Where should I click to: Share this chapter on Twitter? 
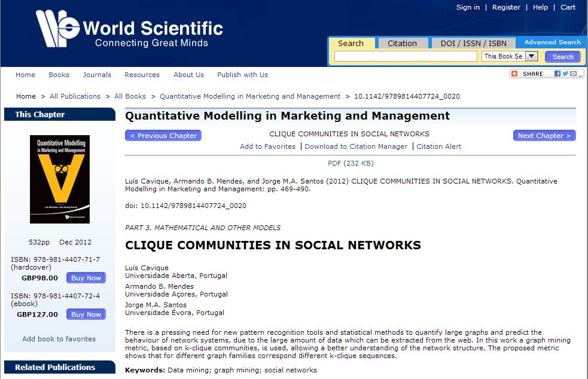click(565, 74)
